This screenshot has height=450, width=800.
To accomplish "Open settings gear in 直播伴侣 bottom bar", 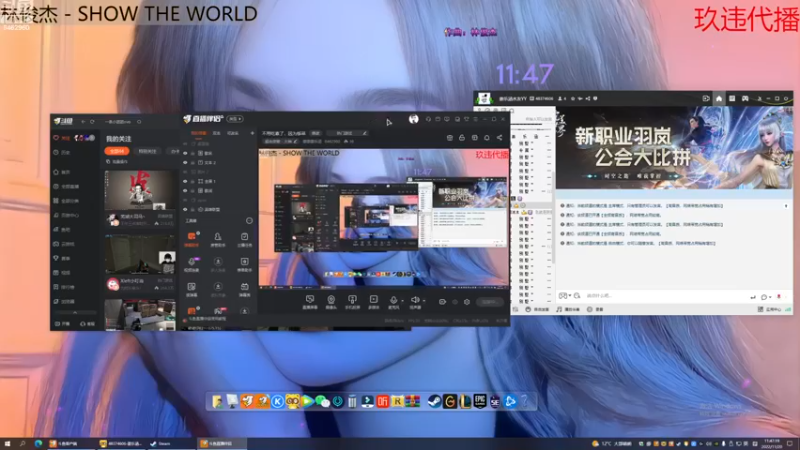I will coord(467,302).
